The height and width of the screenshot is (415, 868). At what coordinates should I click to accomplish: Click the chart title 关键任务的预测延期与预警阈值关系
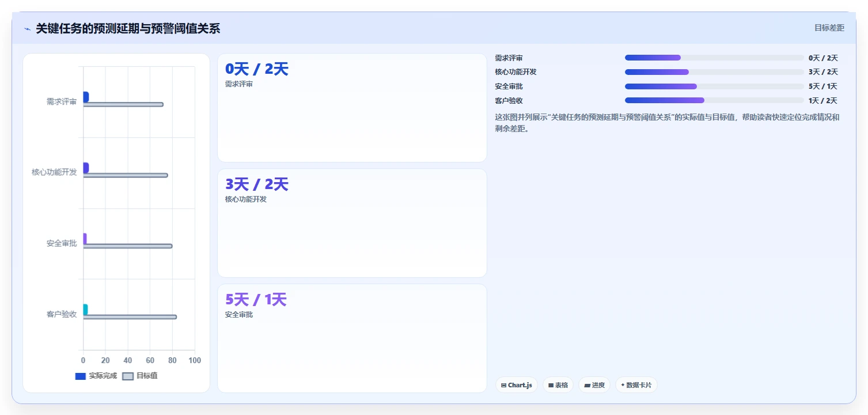128,28
